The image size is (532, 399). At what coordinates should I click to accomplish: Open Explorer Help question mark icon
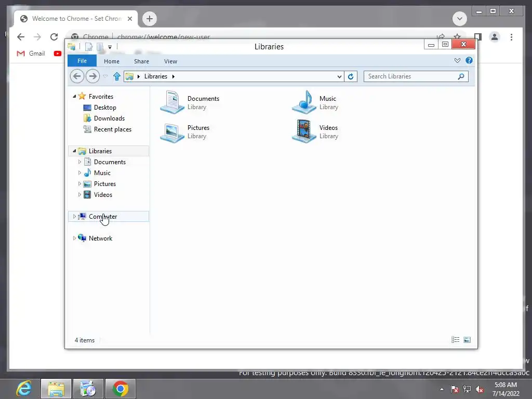[469, 60]
